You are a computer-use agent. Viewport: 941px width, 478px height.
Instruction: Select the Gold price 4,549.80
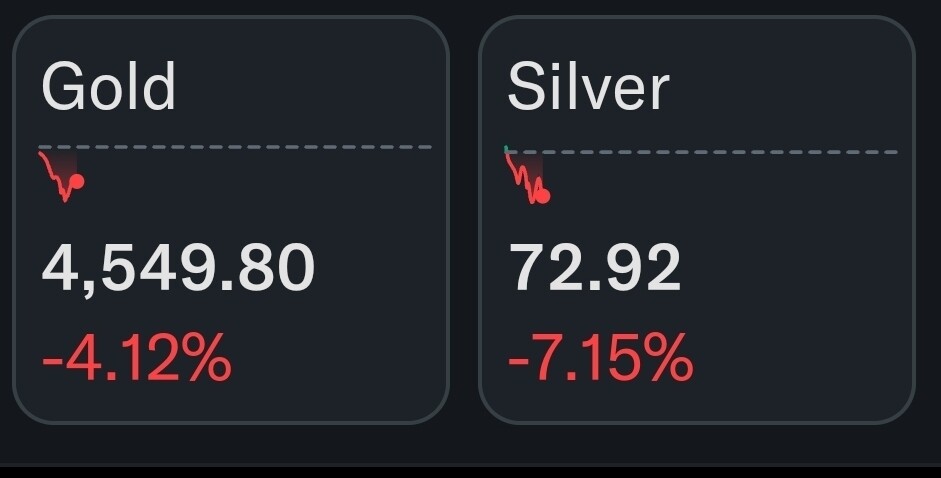(x=178, y=268)
